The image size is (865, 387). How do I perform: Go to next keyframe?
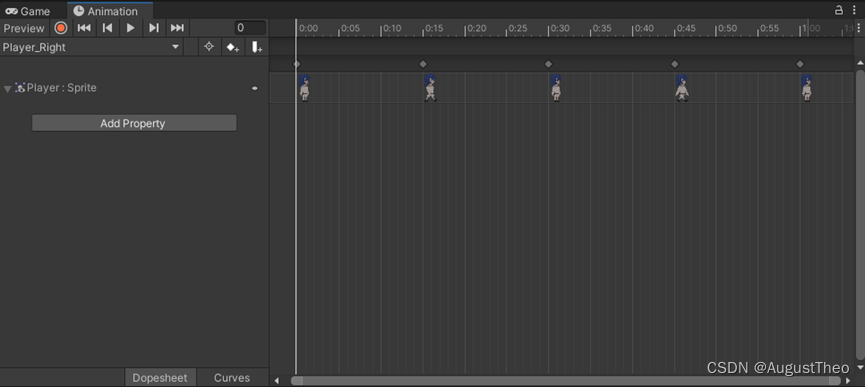[x=154, y=28]
